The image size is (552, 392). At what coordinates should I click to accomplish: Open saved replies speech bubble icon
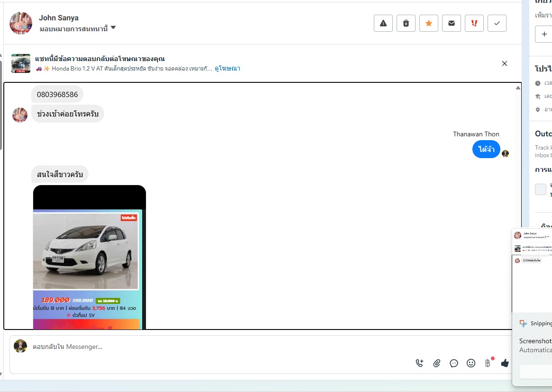pos(454,363)
